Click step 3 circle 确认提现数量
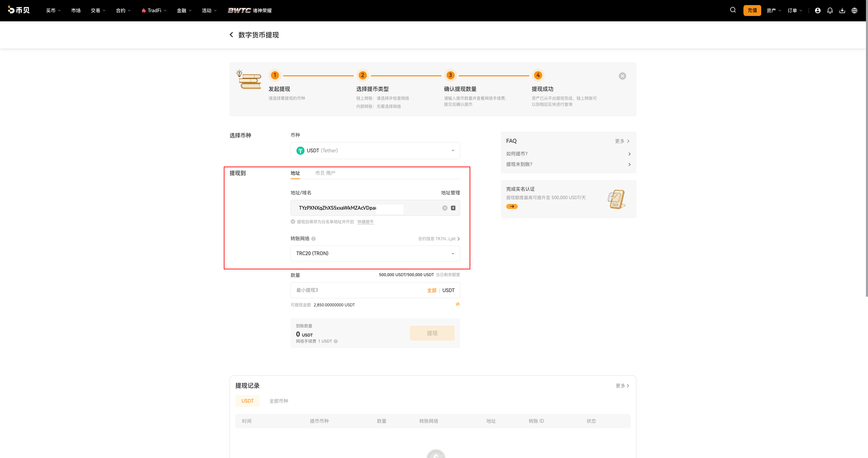Image resolution: width=868 pixels, height=458 pixels. click(x=450, y=75)
